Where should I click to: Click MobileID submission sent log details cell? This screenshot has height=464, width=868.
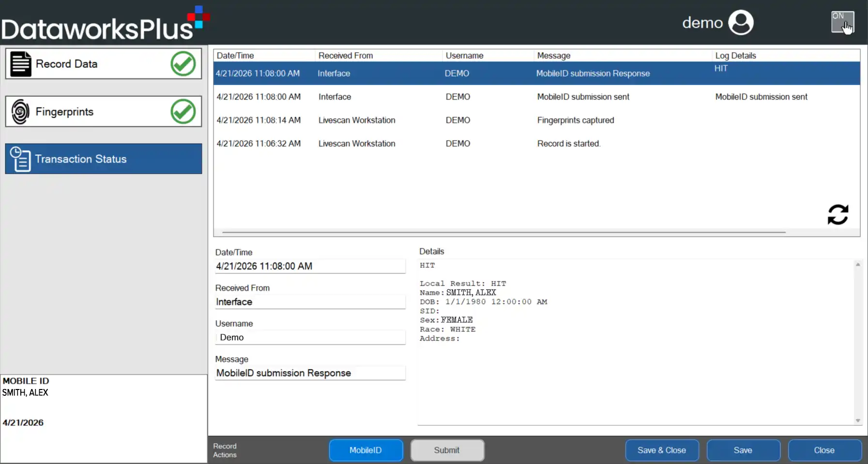click(x=761, y=97)
